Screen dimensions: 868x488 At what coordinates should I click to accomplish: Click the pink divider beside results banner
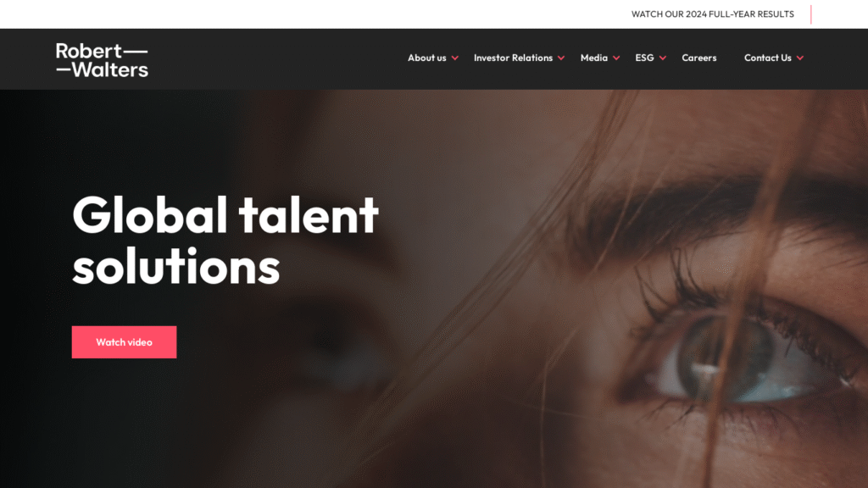(811, 14)
